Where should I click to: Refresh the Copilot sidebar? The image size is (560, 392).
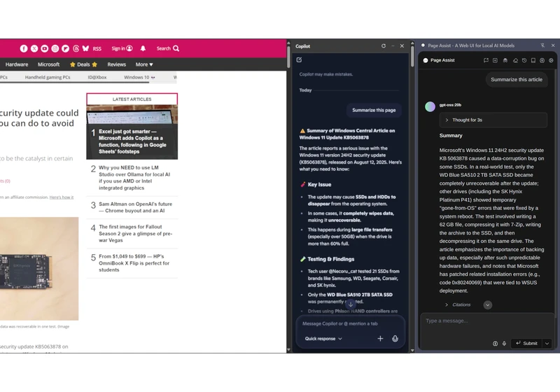point(383,46)
